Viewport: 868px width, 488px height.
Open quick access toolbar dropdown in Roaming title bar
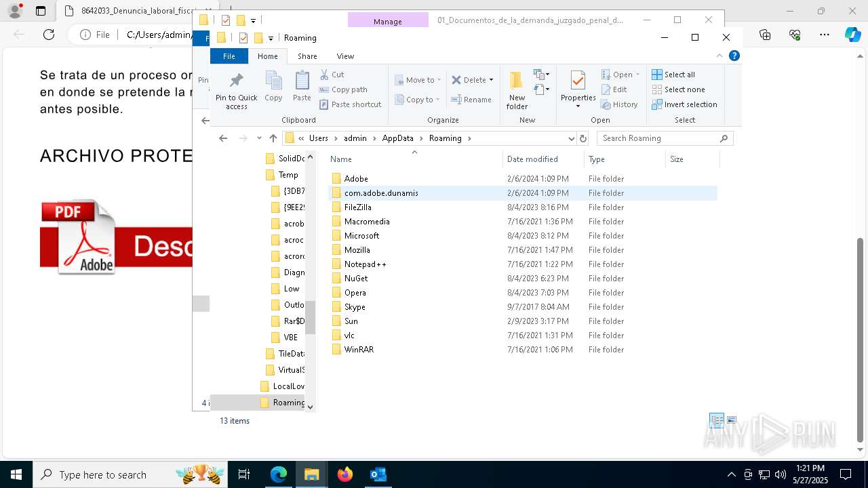point(271,38)
